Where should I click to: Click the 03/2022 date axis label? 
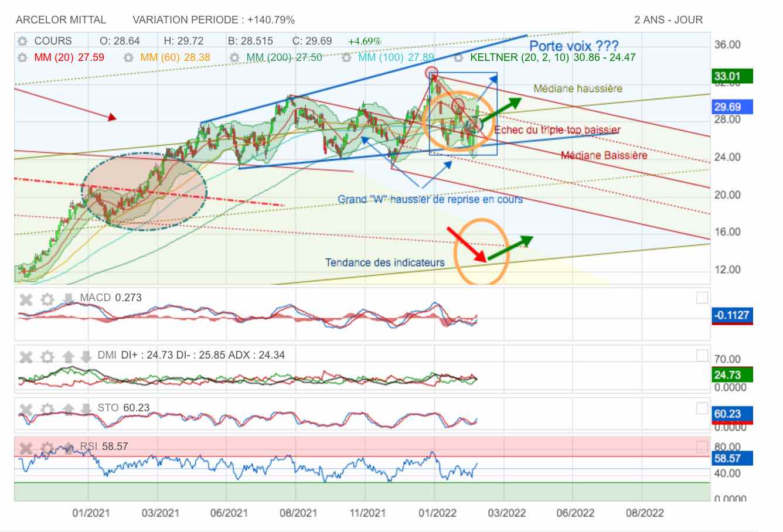506,513
